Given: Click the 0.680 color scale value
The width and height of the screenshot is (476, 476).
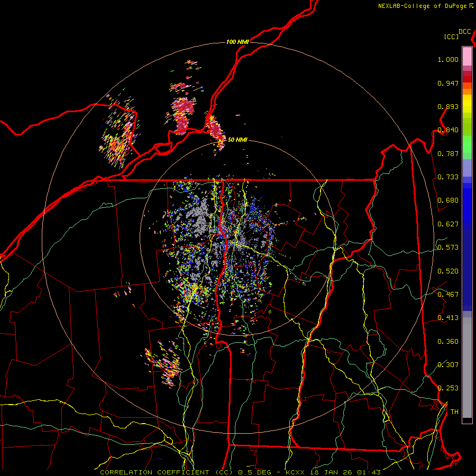Looking at the screenshot, I should coord(448,200).
